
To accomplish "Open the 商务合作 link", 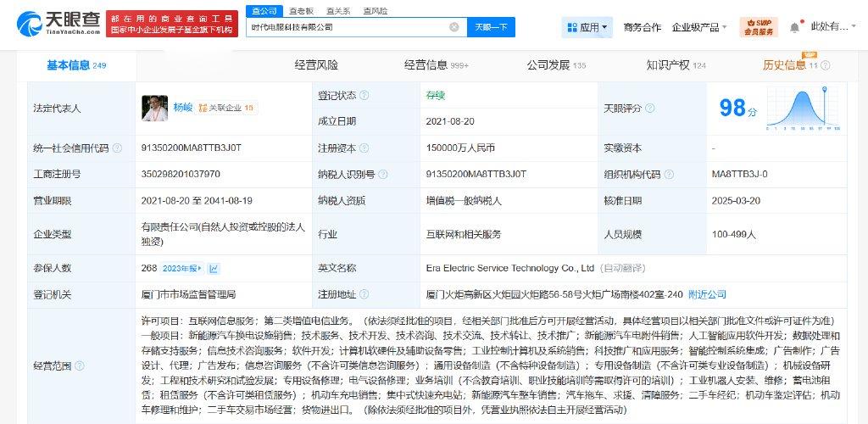I will [643, 26].
